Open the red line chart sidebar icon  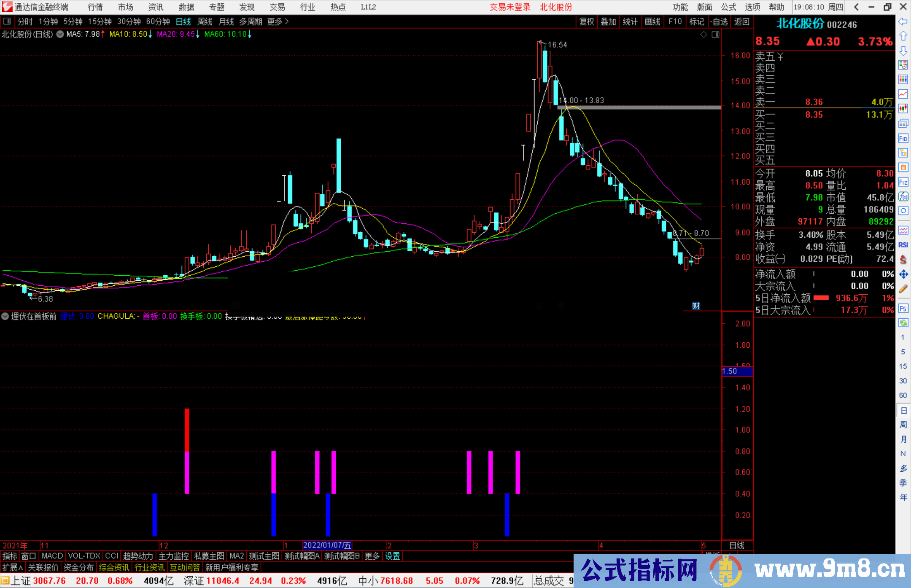pos(903,94)
